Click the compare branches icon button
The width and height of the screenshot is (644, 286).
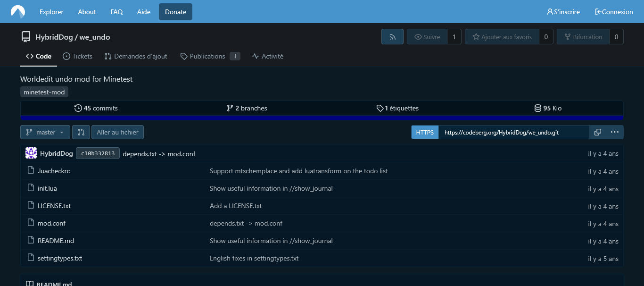point(81,132)
